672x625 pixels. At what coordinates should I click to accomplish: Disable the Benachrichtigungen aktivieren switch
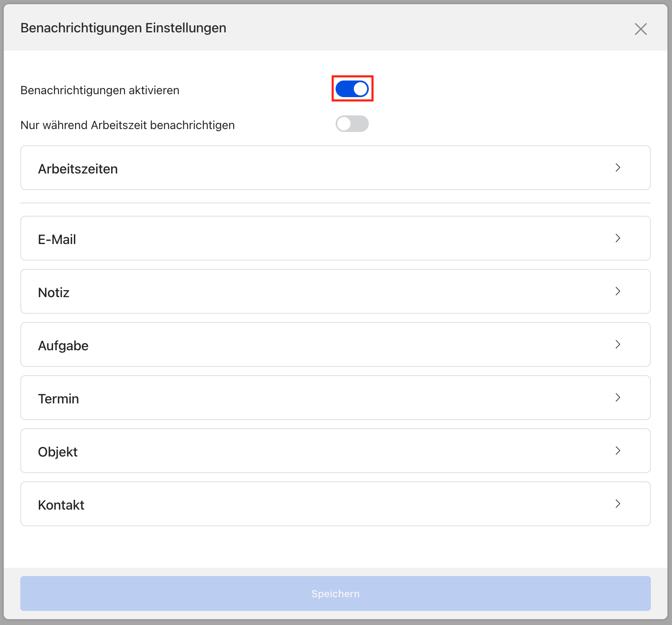coord(352,89)
